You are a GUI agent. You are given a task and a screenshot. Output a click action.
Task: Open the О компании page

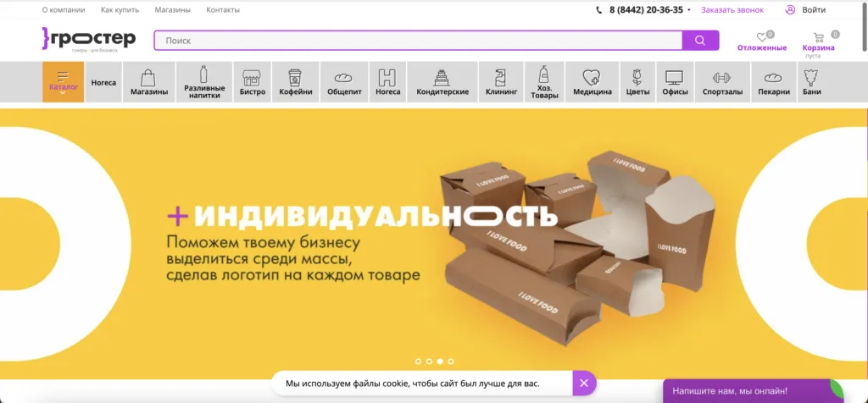(x=64, y=10)
